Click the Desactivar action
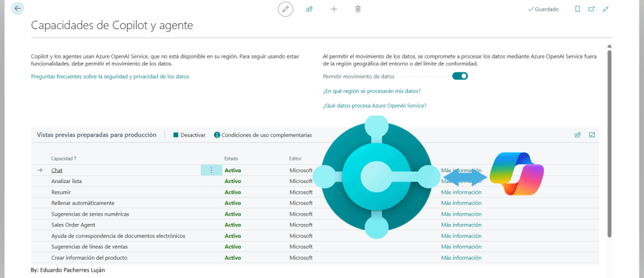The height and width of the screenshot is (278, 644). (189, 135)
